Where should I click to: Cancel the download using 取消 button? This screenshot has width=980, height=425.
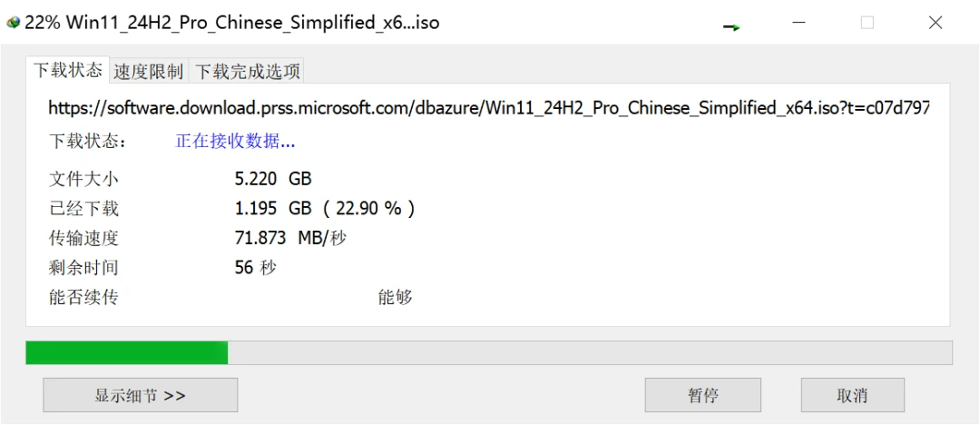pos(852,395)
